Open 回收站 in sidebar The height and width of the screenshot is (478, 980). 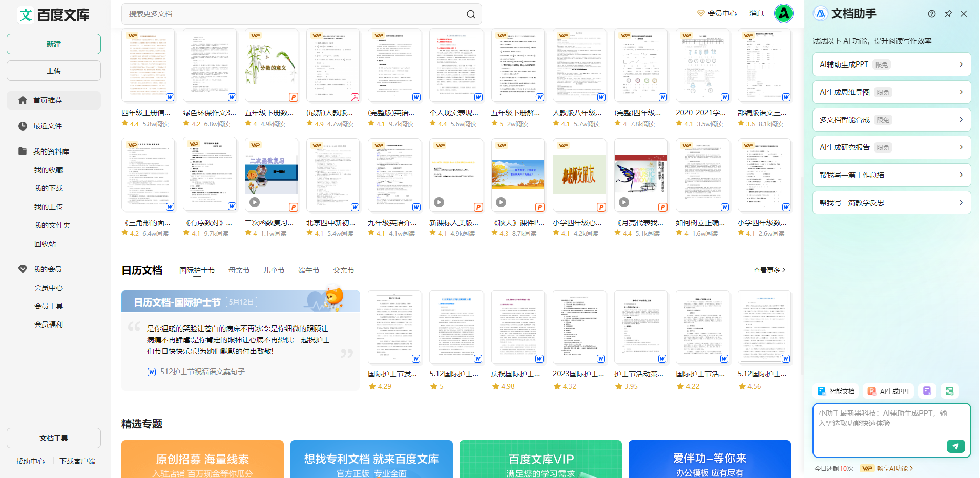pos(45,244)
